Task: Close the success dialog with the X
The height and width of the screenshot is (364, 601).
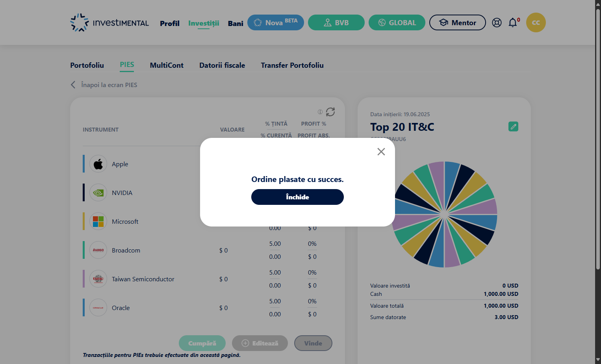Action: point(381,152)
